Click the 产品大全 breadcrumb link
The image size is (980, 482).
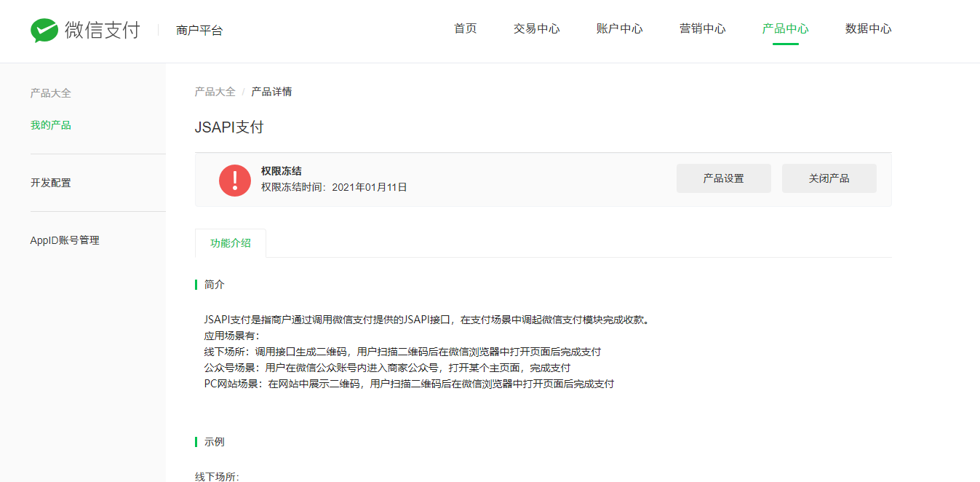coord(215,92)
